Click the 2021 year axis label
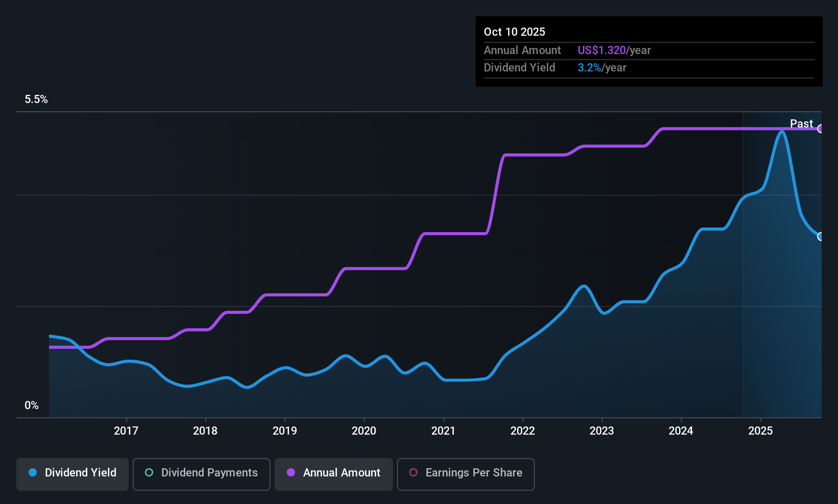 coord(443,431)
